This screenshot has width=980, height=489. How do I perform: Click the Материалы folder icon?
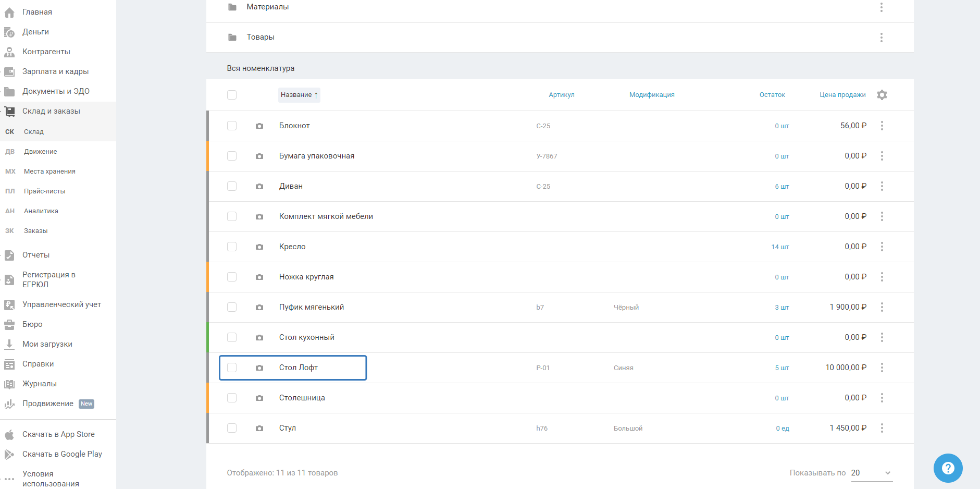pyautogui.click(x=232, y=7)
